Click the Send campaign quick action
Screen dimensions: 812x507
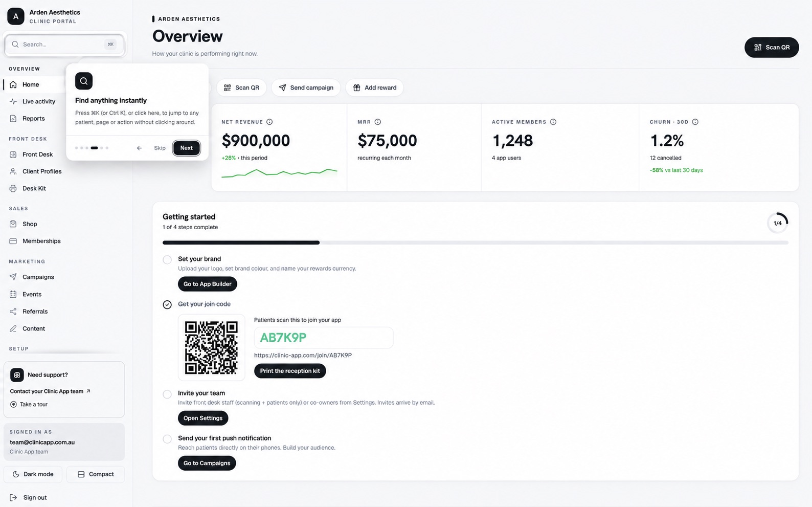pyautogui.click(x=306, y=87)
